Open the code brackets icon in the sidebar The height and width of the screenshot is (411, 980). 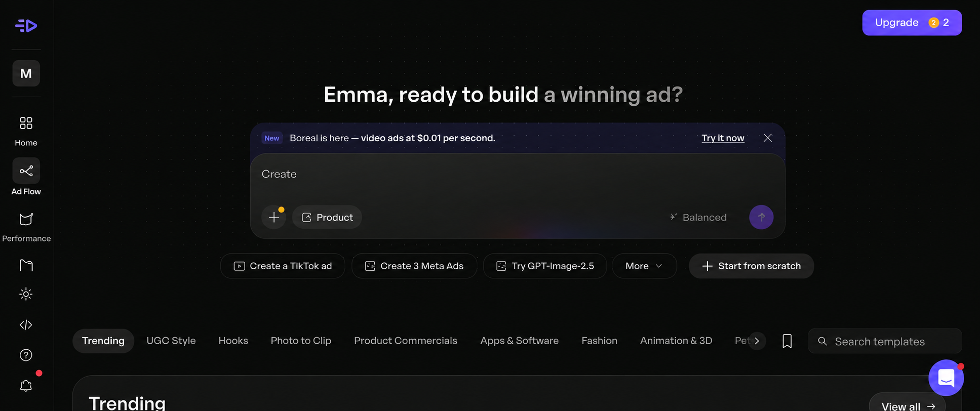[x=26, y=325]
